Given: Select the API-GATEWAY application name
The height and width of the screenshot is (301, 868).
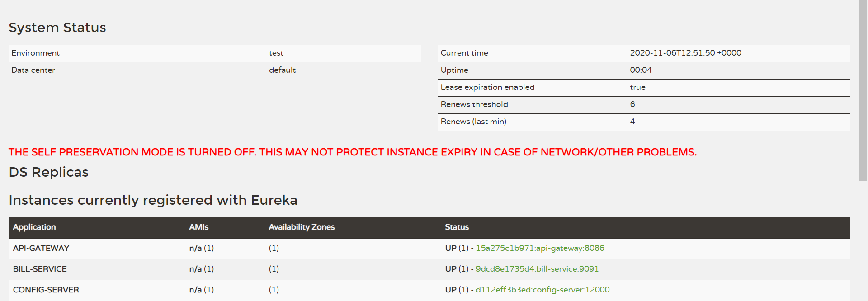Looking at the screenshot, I should (41, 248).
